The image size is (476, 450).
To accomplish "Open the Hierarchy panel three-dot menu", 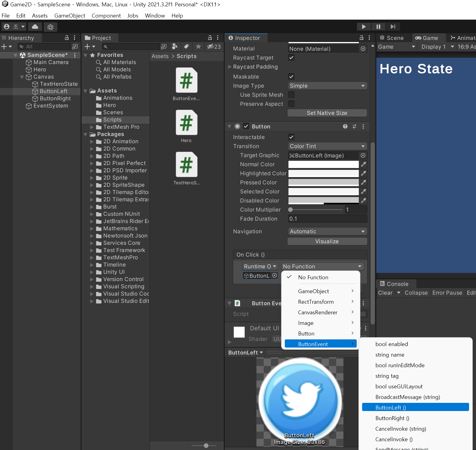I will point(74,38).
